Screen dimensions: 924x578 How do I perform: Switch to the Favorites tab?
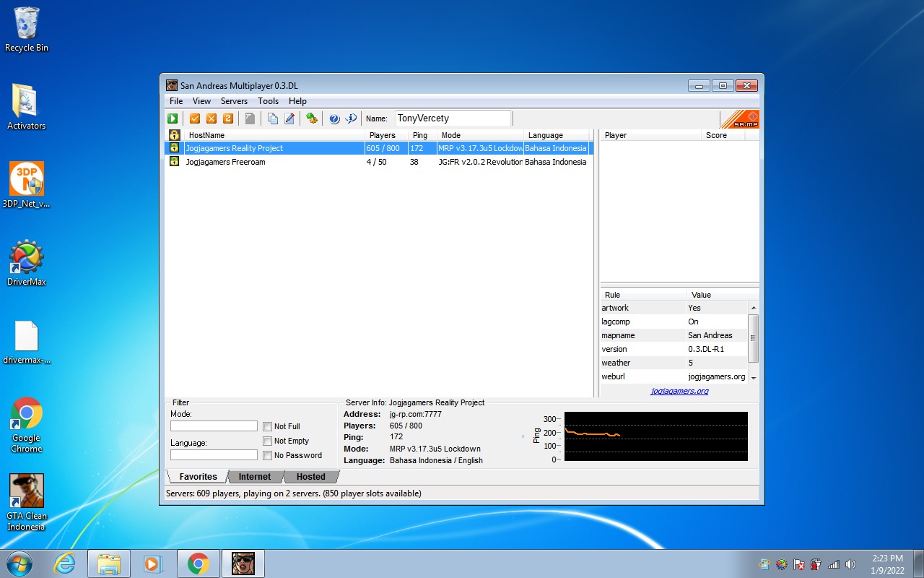[198, 477]
